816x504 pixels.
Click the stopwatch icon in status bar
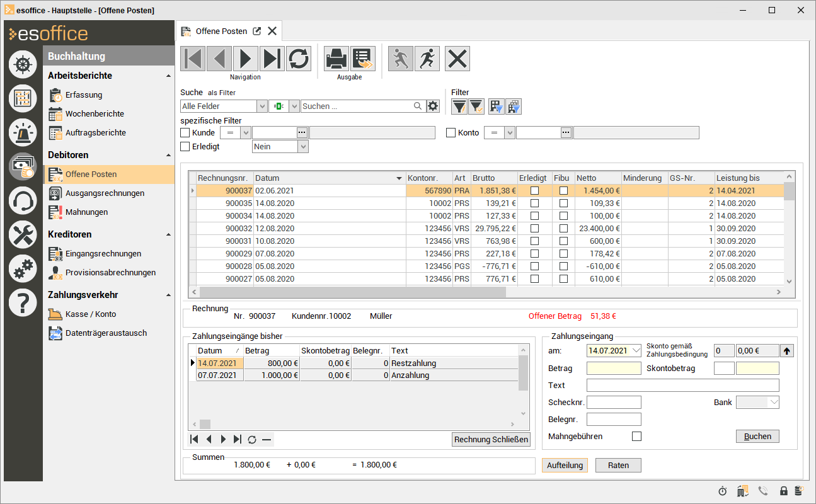[x=723, y=491]
